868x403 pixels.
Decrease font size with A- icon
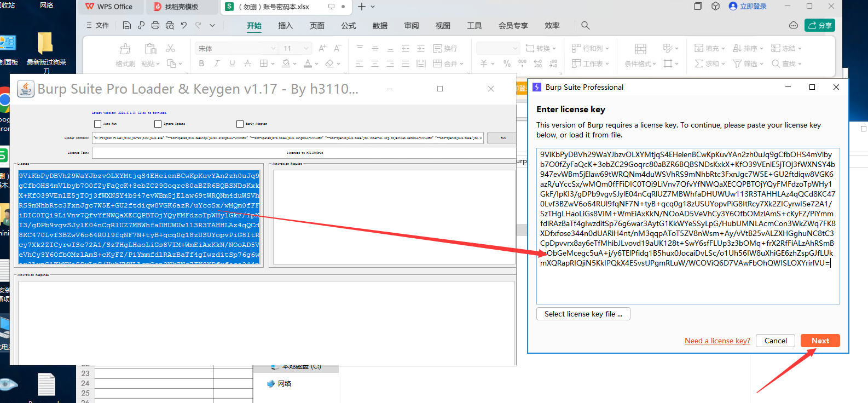[338, 48]
